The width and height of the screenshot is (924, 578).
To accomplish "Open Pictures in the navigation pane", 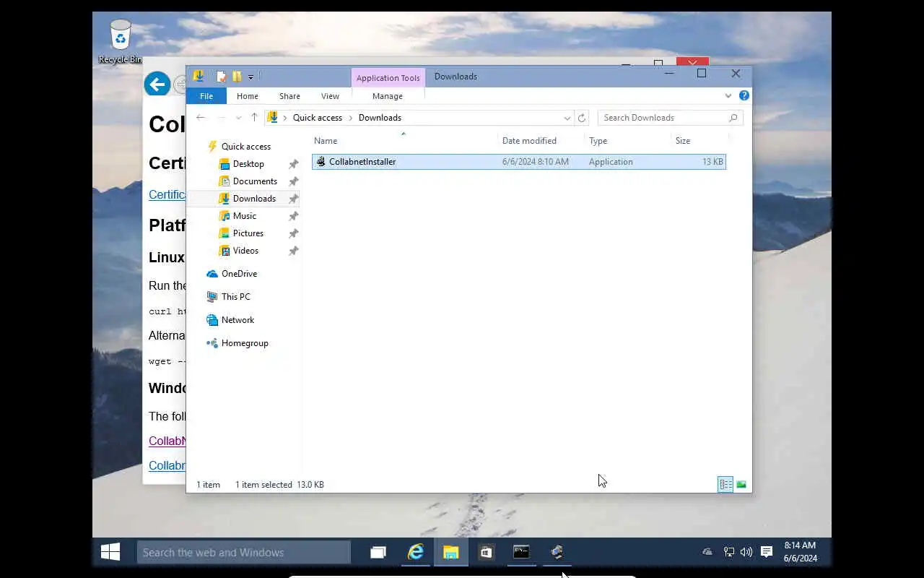I will (248, 233).
